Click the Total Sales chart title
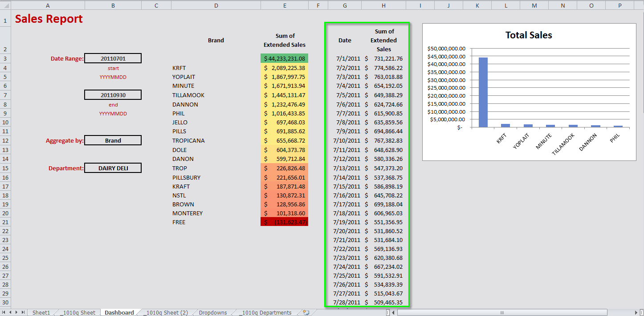The height and width of the screenshot is (316, 644). click(x=529, y=35)
